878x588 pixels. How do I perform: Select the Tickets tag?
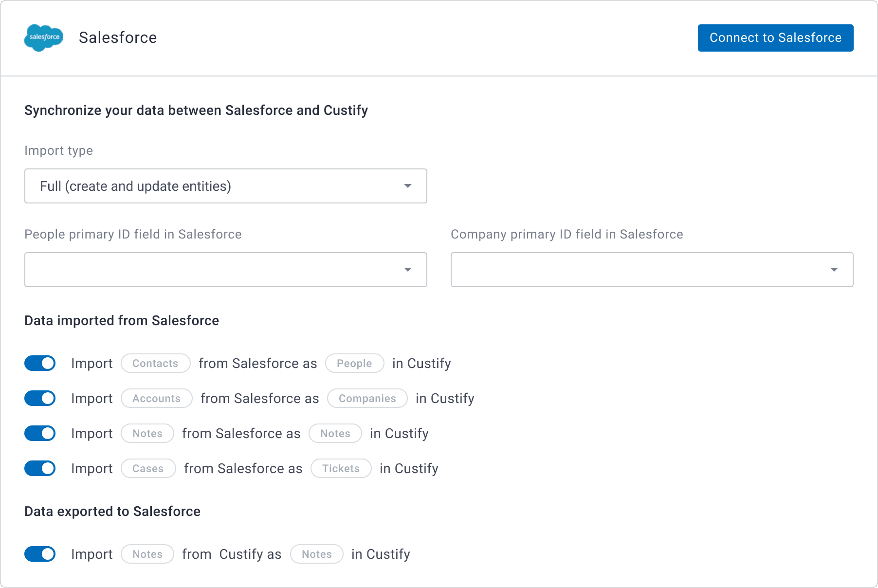[x=341, y=468]
